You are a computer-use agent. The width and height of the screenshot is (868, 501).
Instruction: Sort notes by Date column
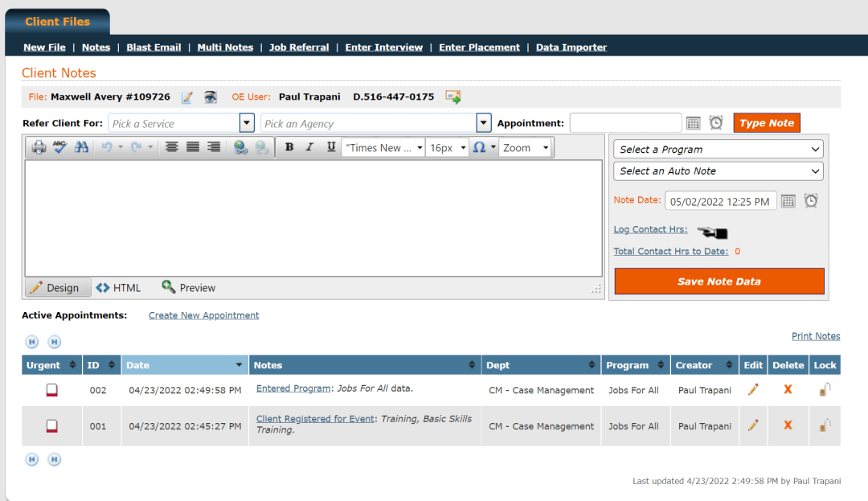pyautogui.click(x=185, y=365)
